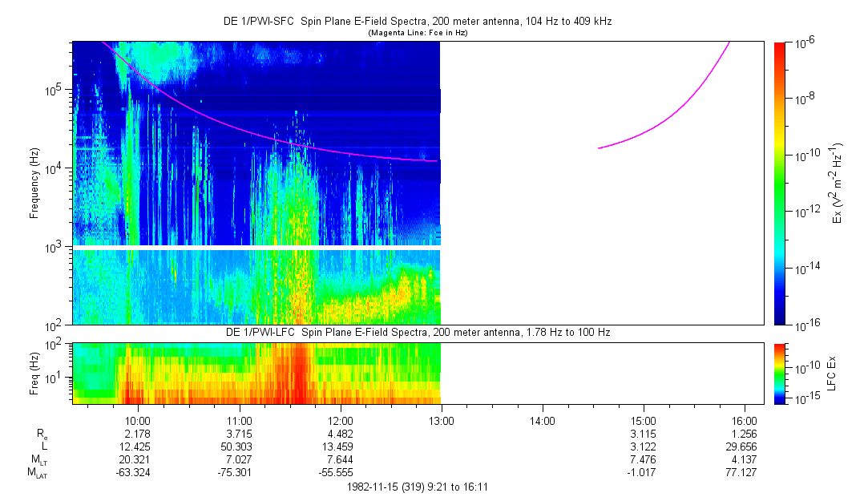
Task: Click the Freq (Hz) lower axis label
Action: pos(34,373)
